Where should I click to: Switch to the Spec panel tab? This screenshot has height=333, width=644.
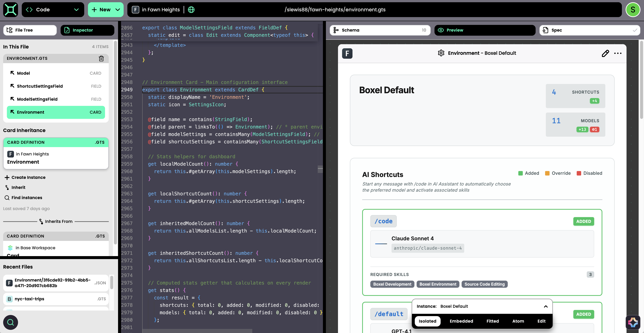pos(590,30)
